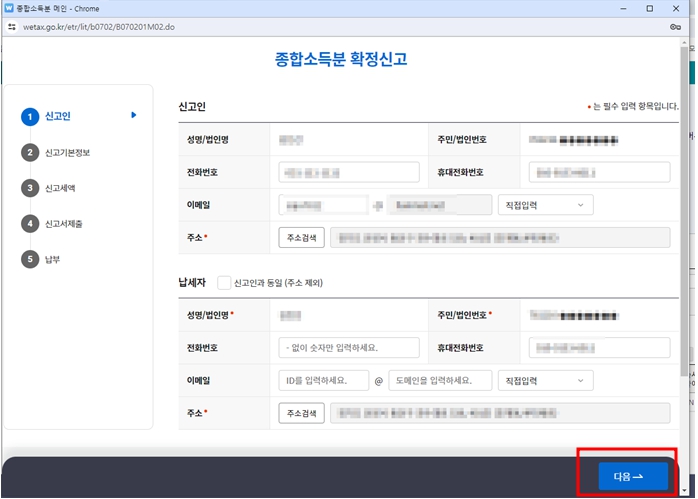Click 신고인 주소 address field
Image resolution: width=698 pixels, height=499 pixels.
(x=500, y=238)
